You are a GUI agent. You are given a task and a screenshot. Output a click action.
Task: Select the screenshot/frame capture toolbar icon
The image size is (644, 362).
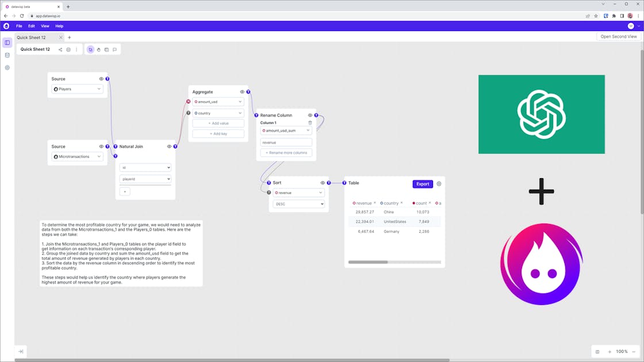(106, 49)
